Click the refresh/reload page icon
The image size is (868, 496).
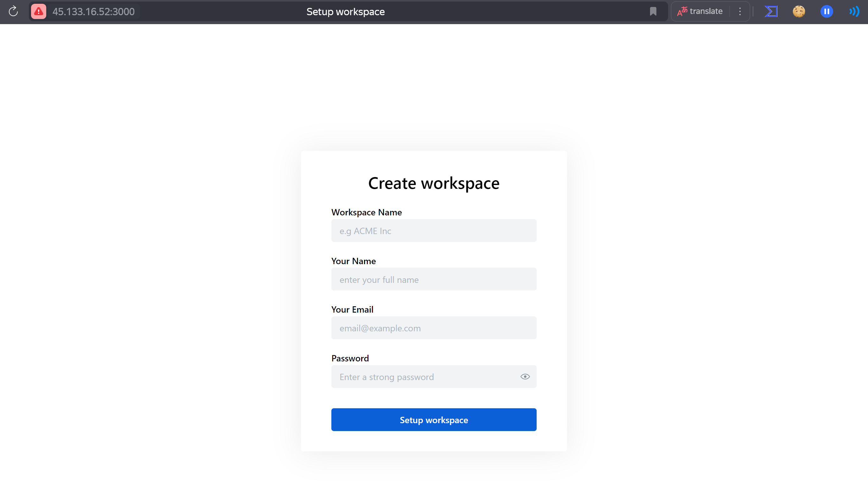[x=13, y=11]
